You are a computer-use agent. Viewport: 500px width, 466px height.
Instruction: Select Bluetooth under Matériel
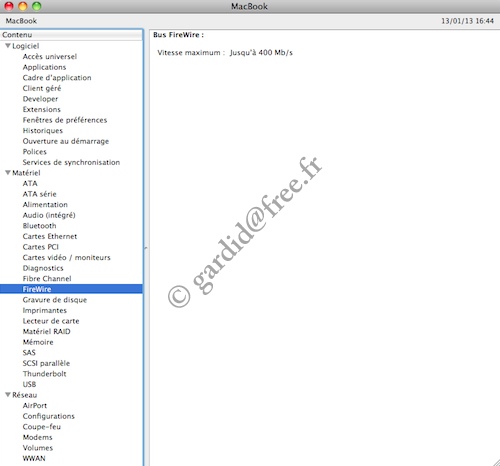click(39, 226)
